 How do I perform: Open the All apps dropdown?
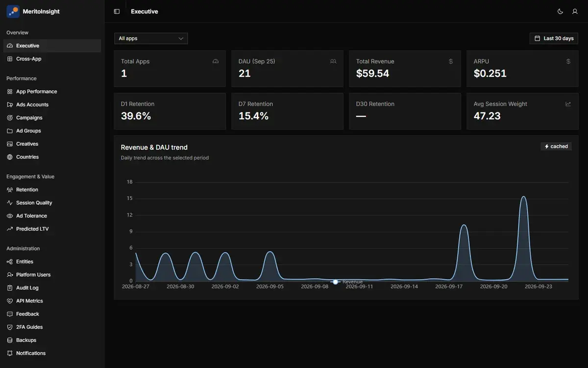point(151,38)
